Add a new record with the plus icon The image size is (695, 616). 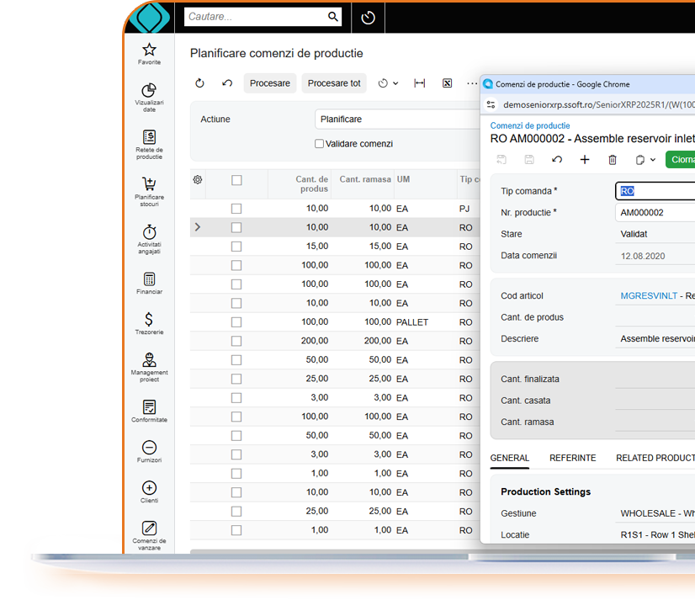coord(585,159)
